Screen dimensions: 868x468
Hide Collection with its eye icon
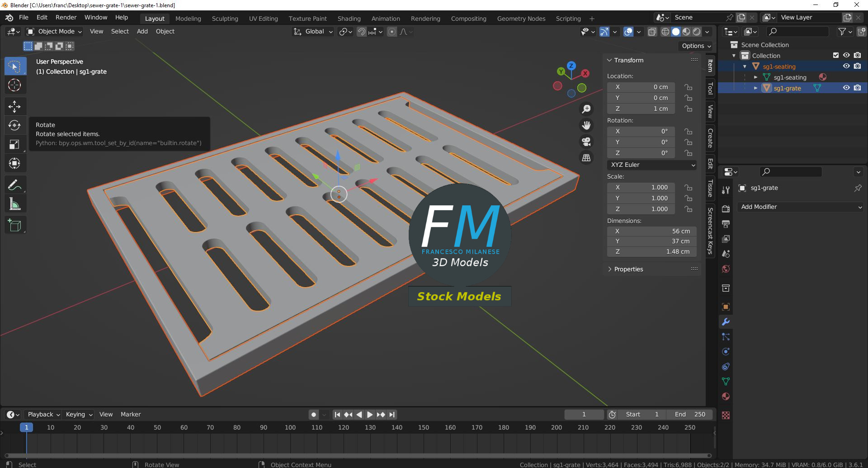(x=846, y=55)
